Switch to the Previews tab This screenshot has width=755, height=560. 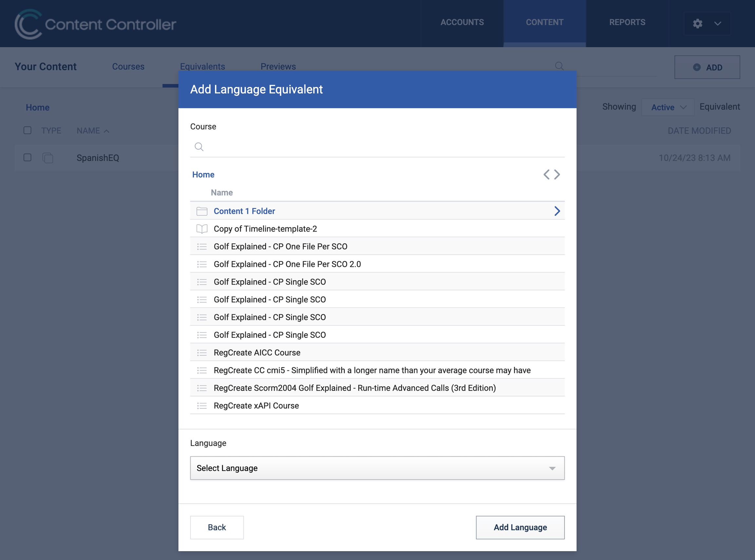point(278,66)
